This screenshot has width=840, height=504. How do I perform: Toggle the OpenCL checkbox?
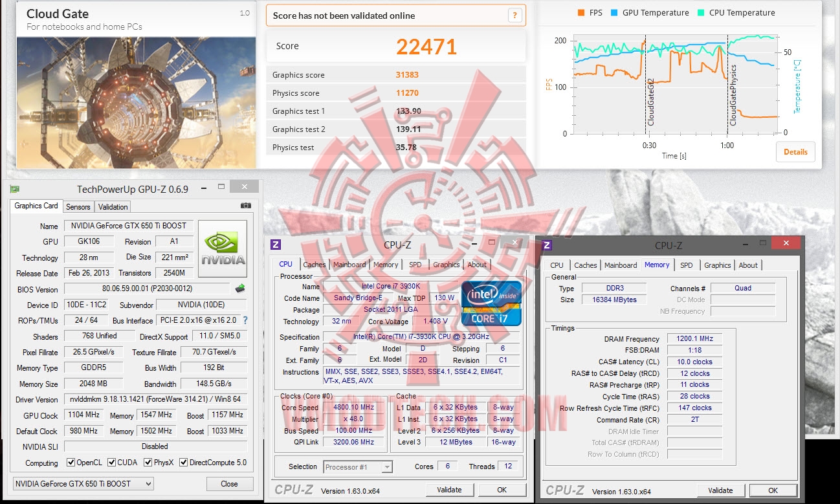[x=71, y=463]
